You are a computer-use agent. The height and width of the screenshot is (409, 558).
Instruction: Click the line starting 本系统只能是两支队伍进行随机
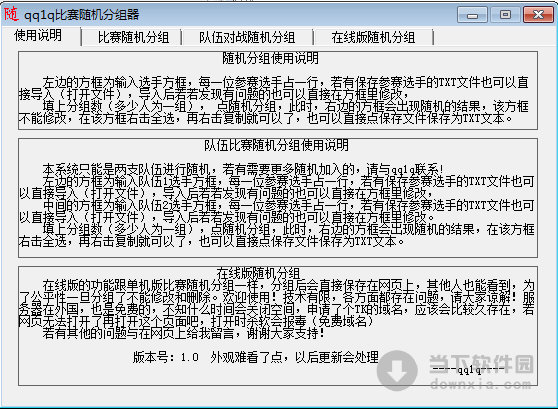pyautogui.click(x=243, y=169)
